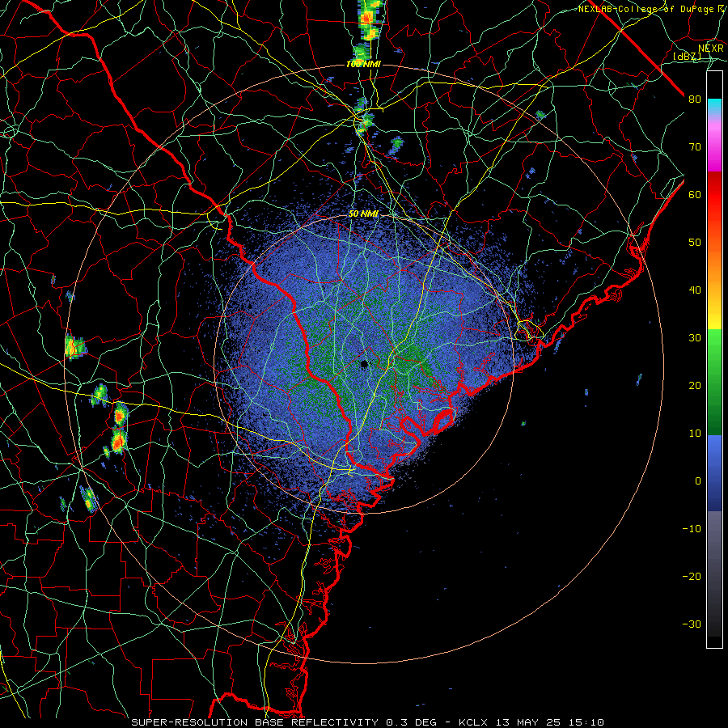The image size is (728, 728).
Task: Click the 70 value on dBZ scale
Action: pyautogui.click(x=695, y=147)
